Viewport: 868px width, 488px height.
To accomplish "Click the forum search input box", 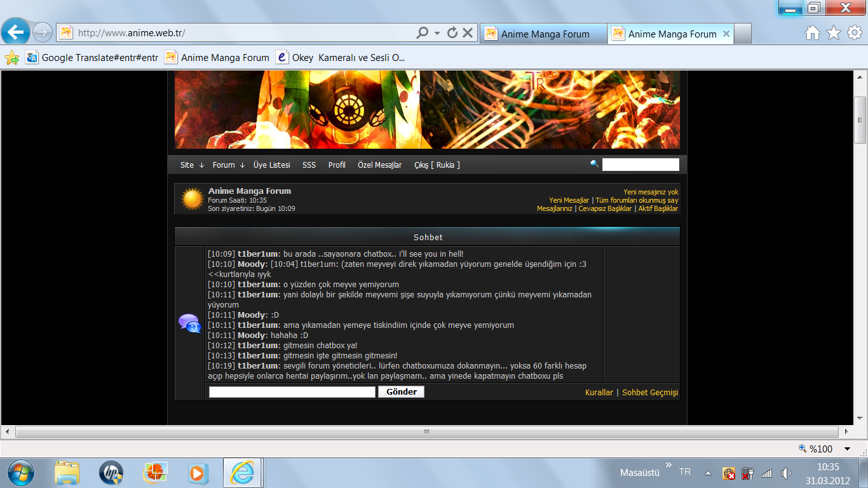I will click(641, 165).
